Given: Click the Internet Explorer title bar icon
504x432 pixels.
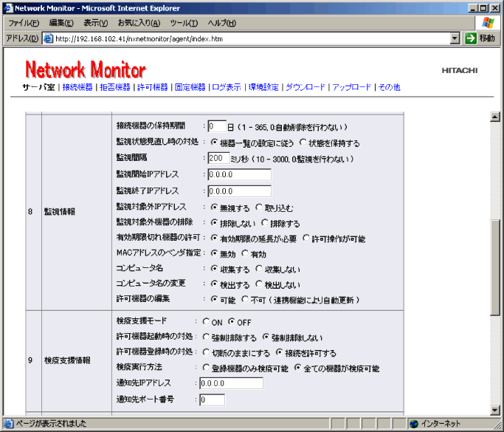Looking at the screenshot, I should 8,8.
